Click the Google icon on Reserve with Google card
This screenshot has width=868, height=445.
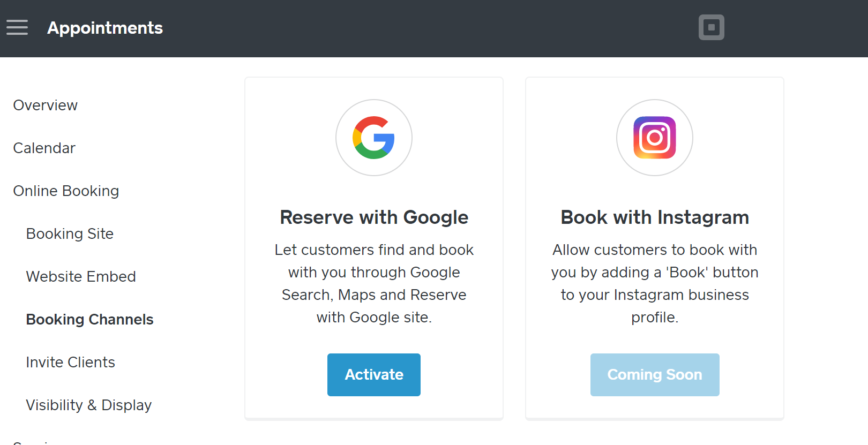point(373,138)
